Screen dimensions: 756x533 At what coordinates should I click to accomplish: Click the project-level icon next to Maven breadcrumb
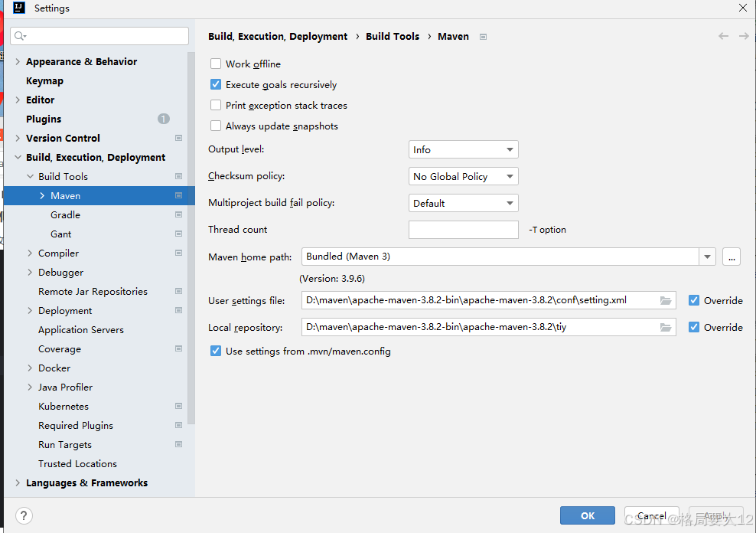point(483,37)
